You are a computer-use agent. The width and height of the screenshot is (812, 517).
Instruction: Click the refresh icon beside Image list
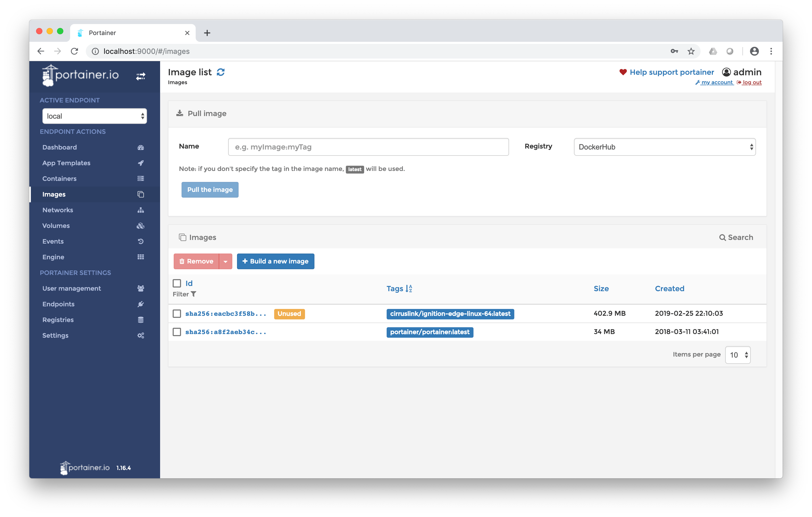(221, 72)
